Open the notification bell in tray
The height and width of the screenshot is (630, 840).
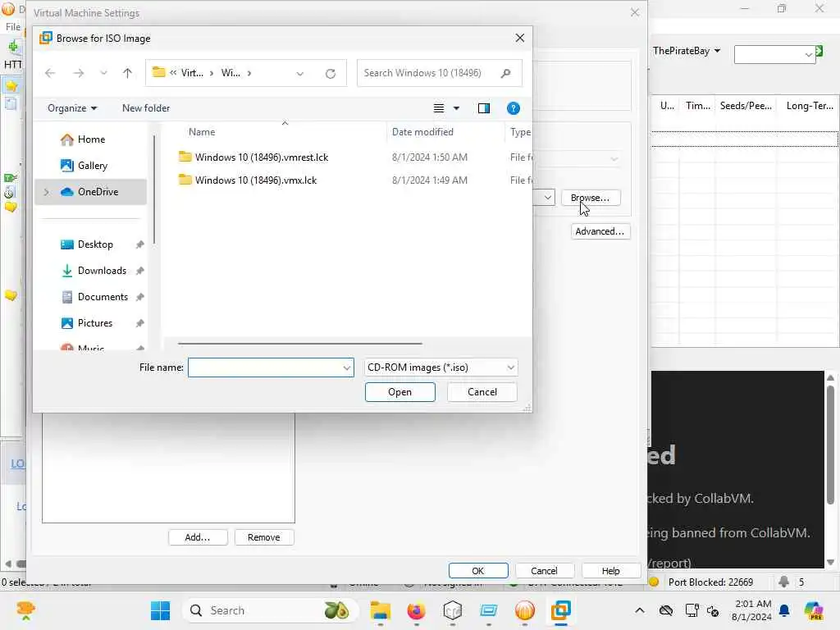click(784, 610)
